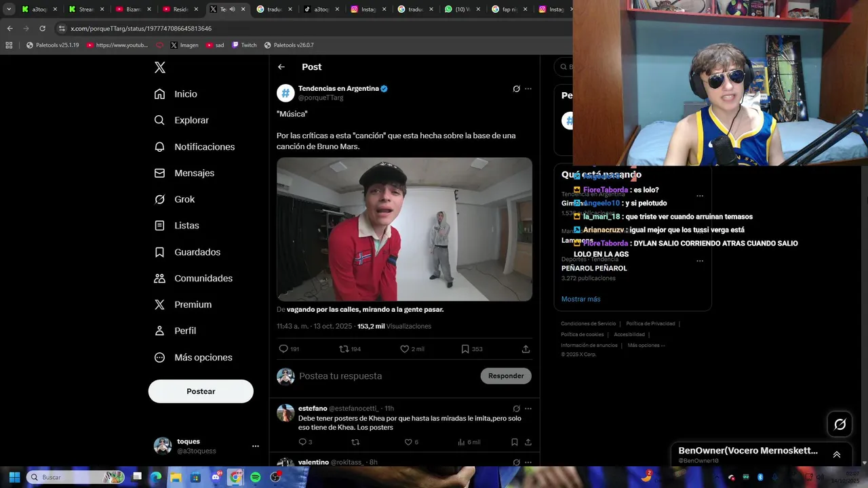Click browser address bar URL
The height and width of the screenshot is (488, 868).
(x=141, y=28)
